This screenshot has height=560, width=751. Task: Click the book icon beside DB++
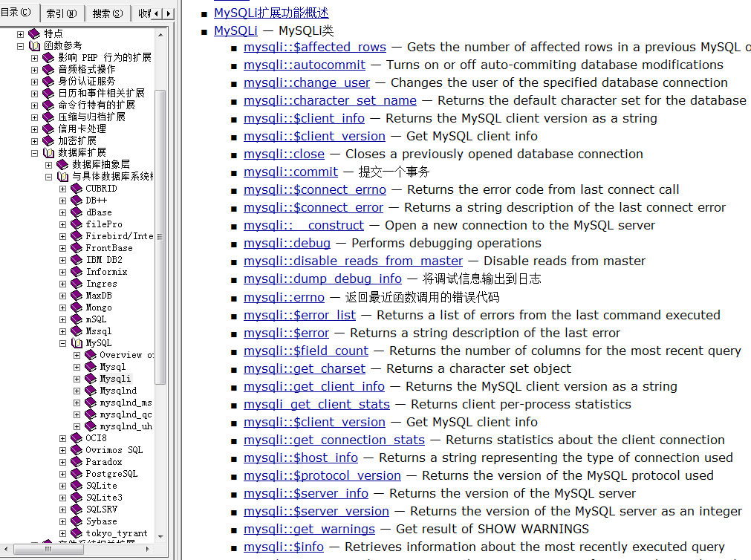[x=77, y=201]
